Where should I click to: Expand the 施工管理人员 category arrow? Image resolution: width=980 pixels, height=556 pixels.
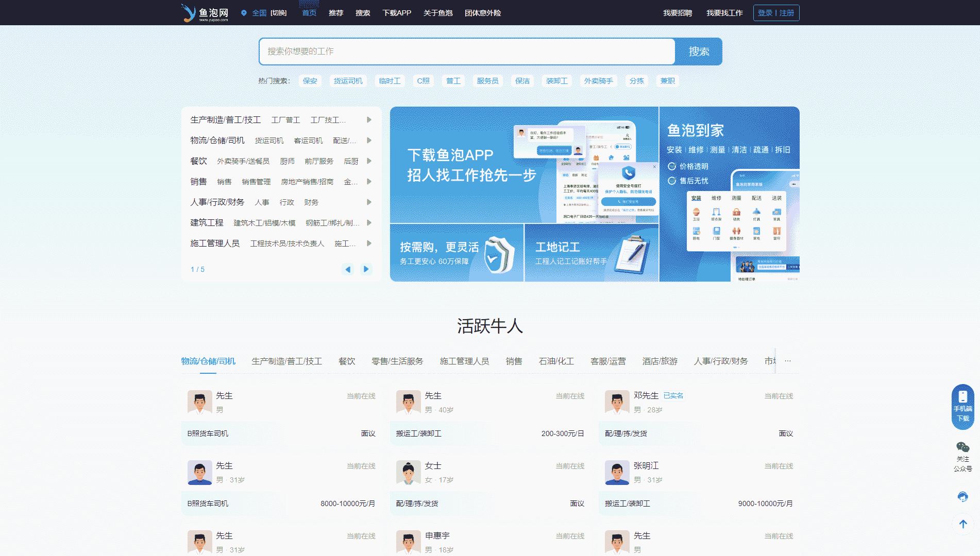[369, 244]
